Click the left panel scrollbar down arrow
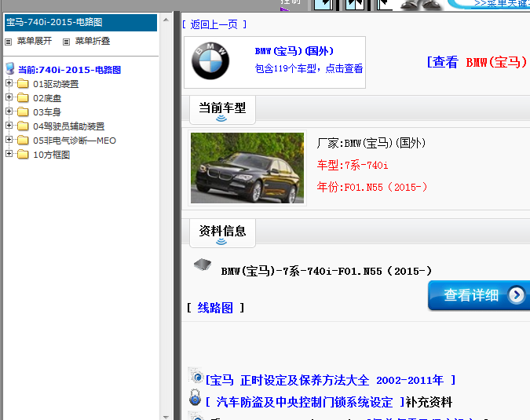The height and width of the screenshot is (420, 530). [x=166, y=417]
